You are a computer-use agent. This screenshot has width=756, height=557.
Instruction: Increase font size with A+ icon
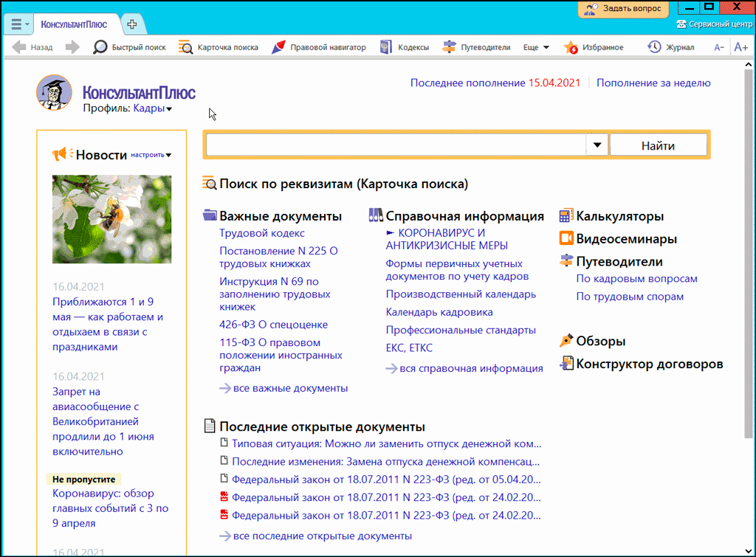coord(740,47)
